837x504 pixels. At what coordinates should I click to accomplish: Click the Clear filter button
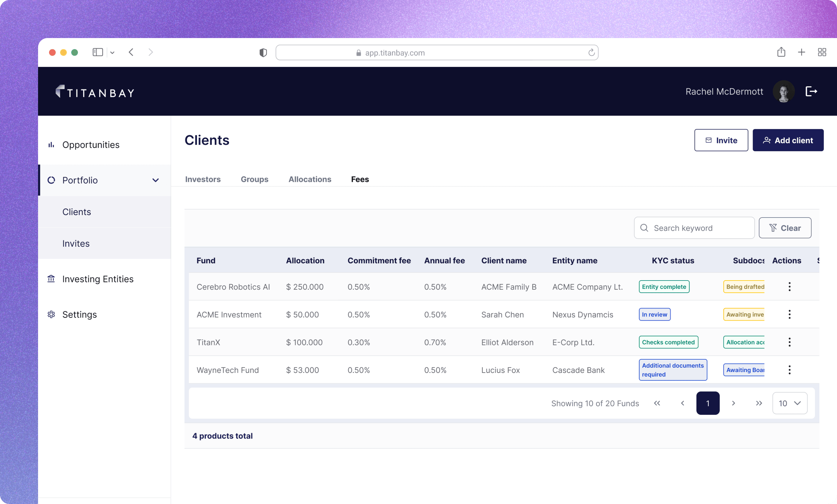click(x=785, y=228)
